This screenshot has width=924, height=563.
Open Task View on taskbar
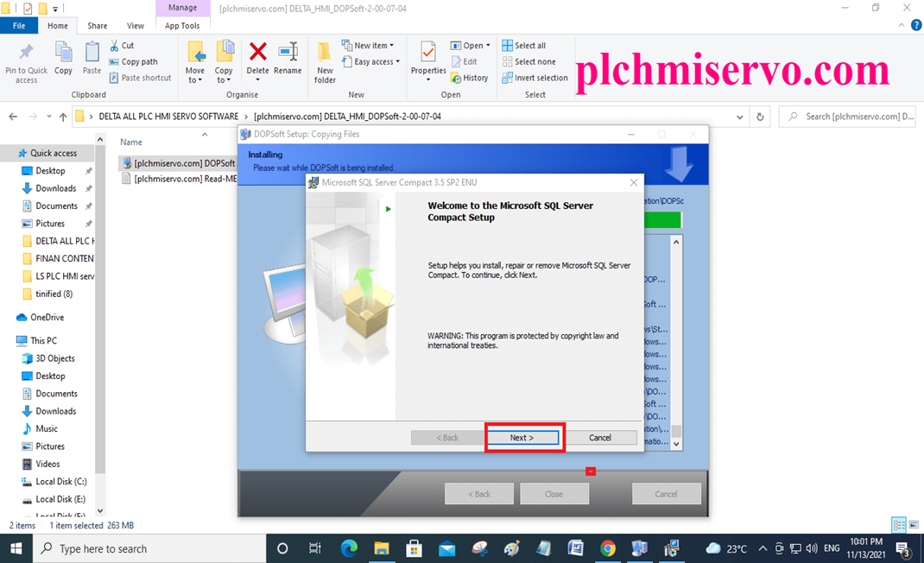point(314,549)
